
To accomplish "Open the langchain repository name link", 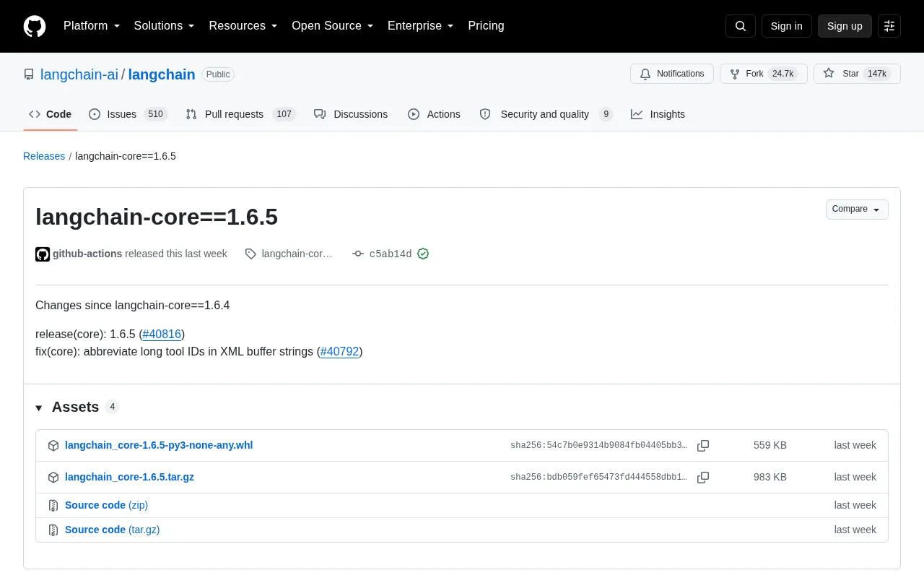I will [x=162, y=74].
